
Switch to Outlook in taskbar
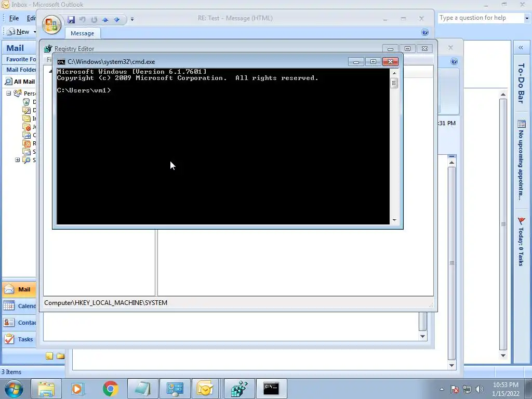point(205,389)
